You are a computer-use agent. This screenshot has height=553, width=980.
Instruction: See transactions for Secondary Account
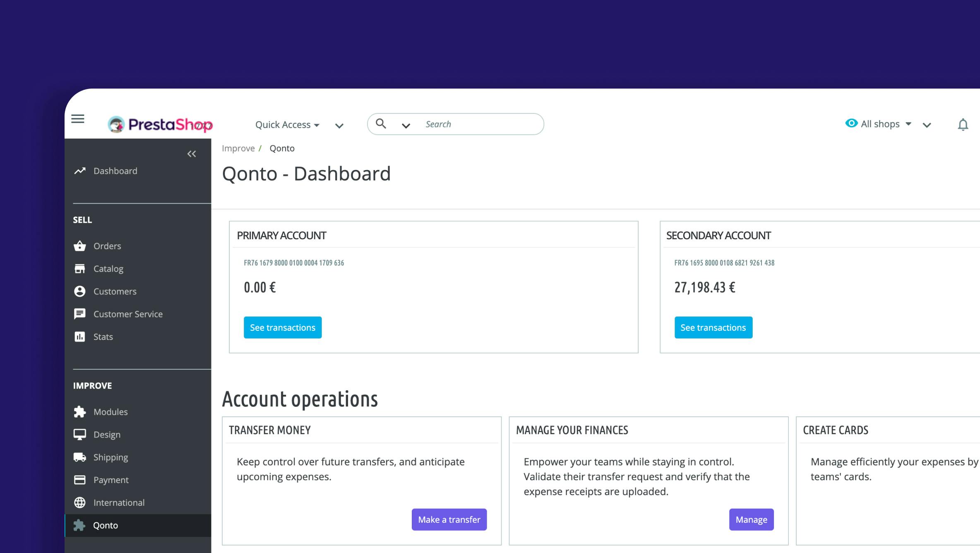click(x=713, y=327)
